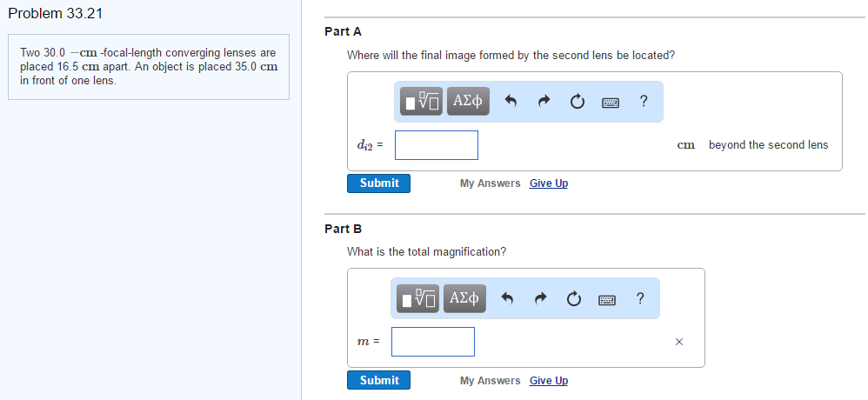Open the help question mark in Part A
The width and height of the screenshot is (868, 400).
643,102
